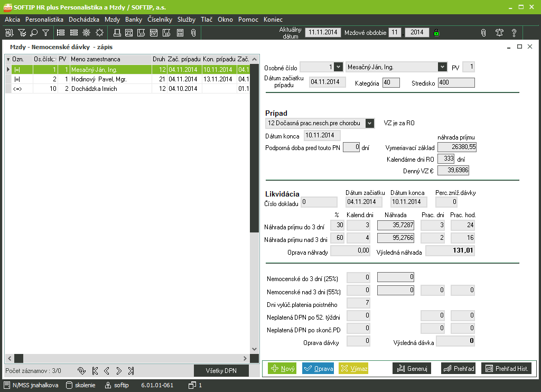Open the employee name dropdown Mesačný Ján
541x392 pixels.
coord(442,67)
